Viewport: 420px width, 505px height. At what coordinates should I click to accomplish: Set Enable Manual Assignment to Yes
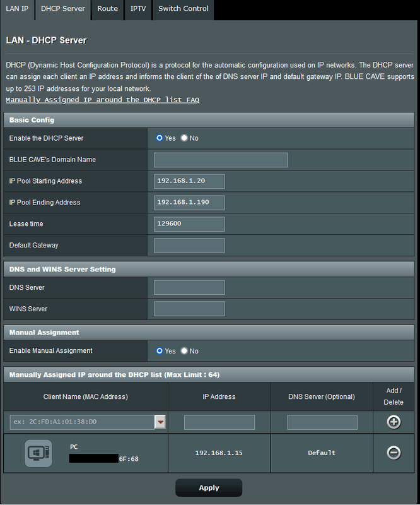[x=160, y=351]
